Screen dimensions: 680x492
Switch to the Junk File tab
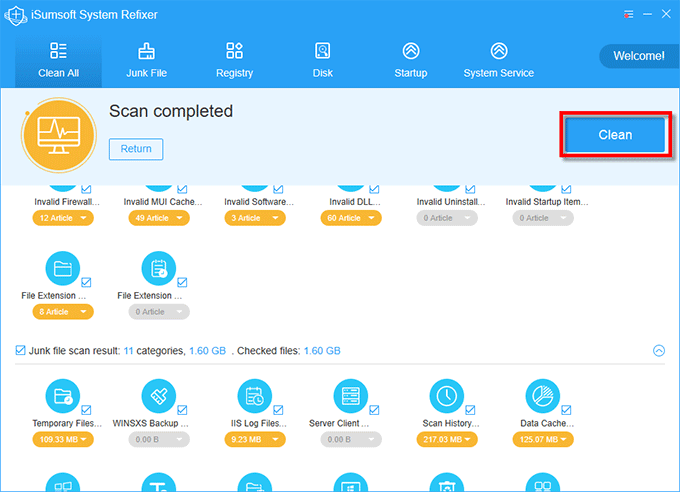tap(147, 61)
